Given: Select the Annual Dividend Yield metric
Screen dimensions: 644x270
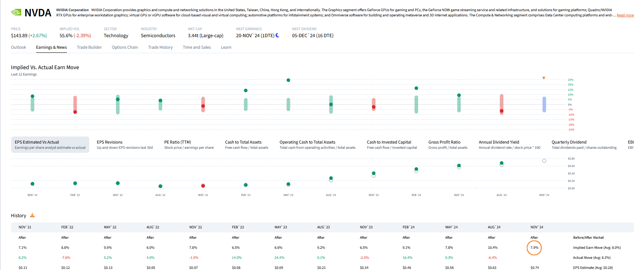Looking at the screenshot, I should pyautogui.click(x=509, y=145).
